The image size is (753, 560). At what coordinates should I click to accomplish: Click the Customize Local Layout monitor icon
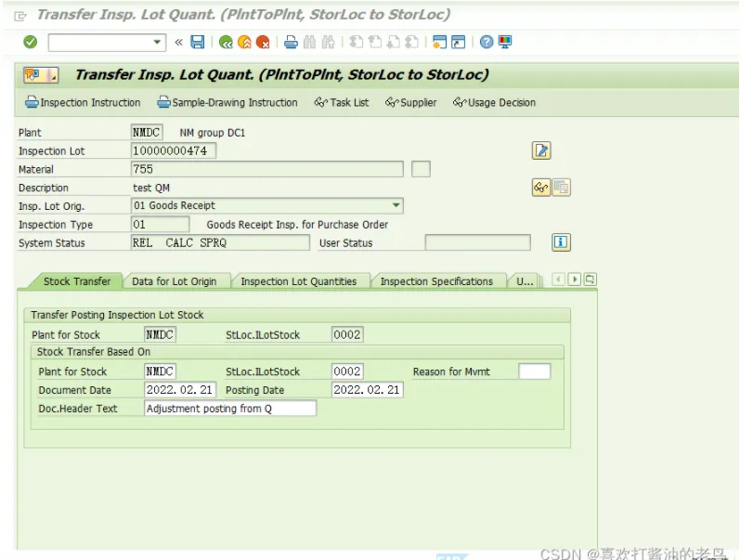pyautogui.click(x=505, y=43)
